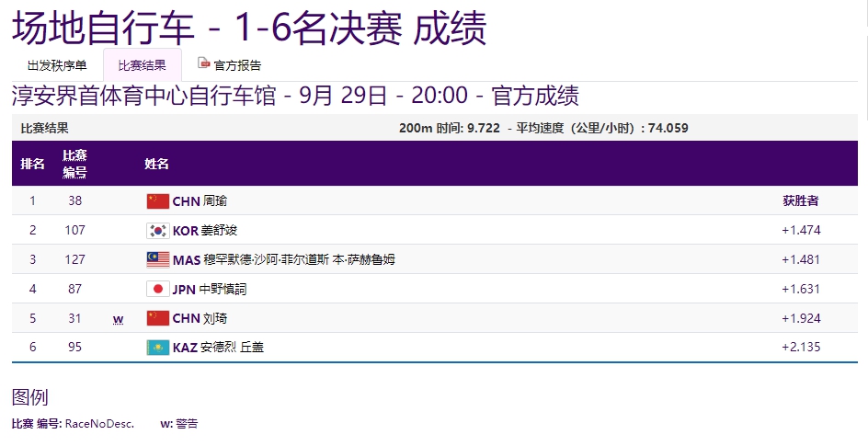The image size is (868, 446).
Task: Click the China flag next to 周瑜
Action: (158, 201)
